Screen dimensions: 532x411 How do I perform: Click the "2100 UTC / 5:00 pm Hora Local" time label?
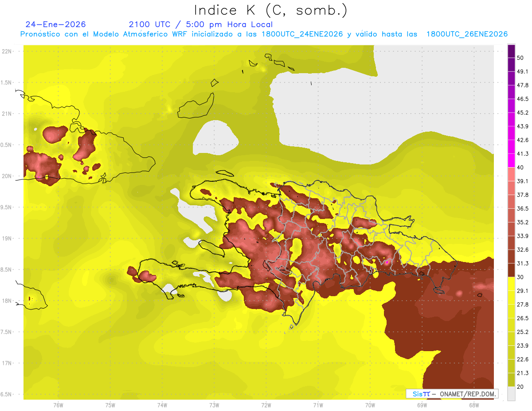click(200, 24)
